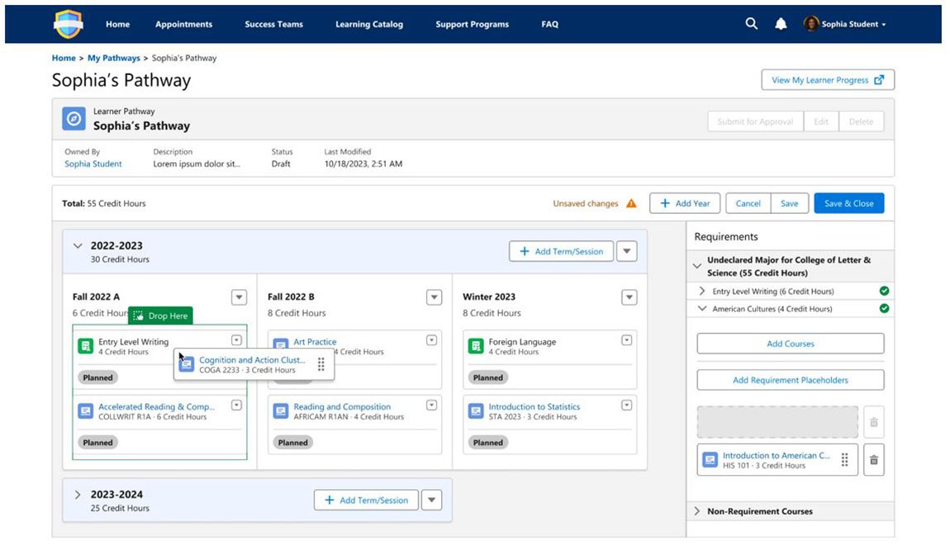Viewport: 950px width, 560px height.
Task: Click the Save & Close button
Action: pyautogui.click(x=848, y=202)
